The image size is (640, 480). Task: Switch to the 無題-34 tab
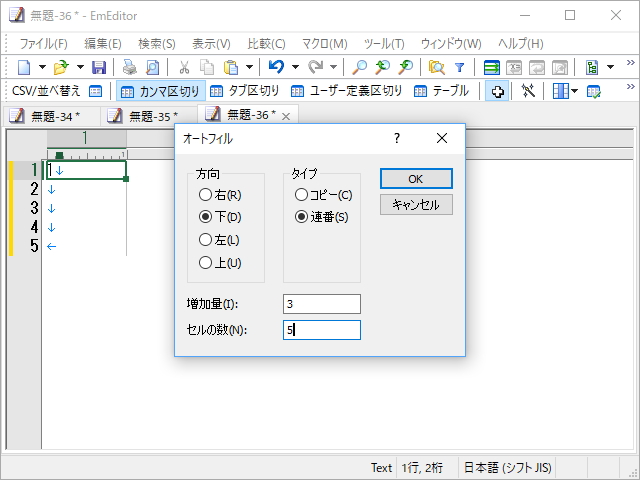(x=52, y=116)
